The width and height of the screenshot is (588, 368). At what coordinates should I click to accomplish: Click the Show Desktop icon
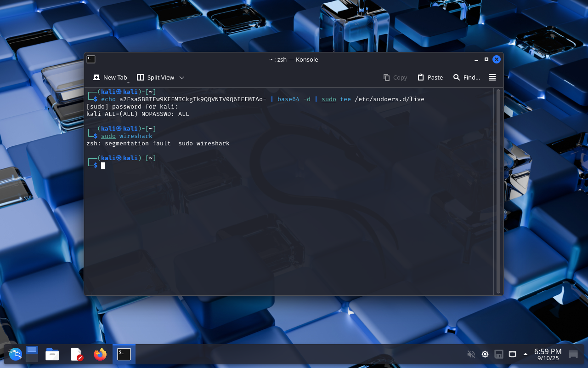coord(573,354)
